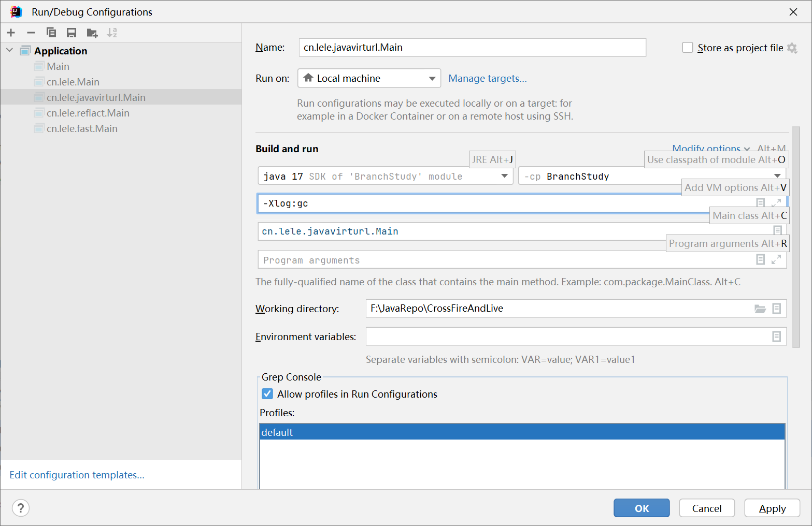The image size is (812, 526).
Task: Open VM options text editor icon
Action: click(x=761, y=203)
